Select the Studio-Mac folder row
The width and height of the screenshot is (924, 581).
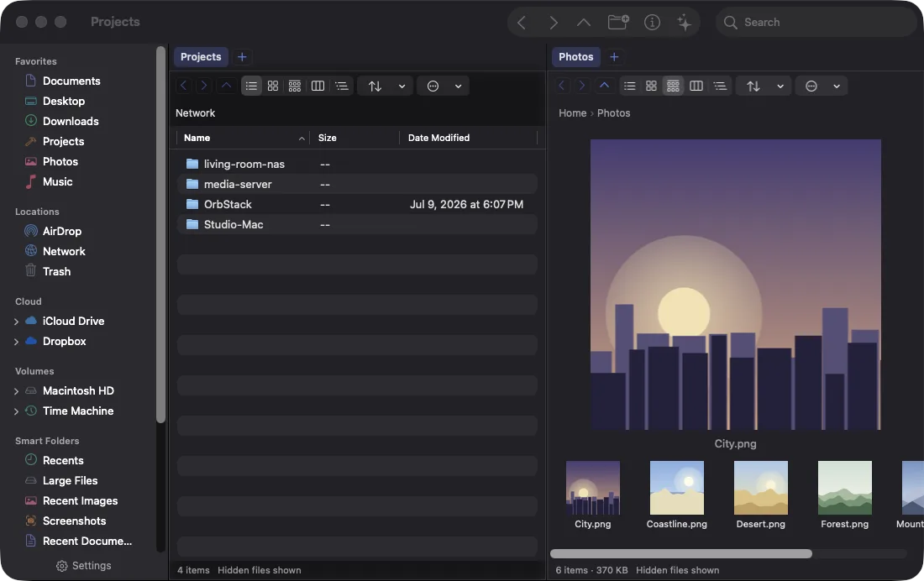point(357,224)
